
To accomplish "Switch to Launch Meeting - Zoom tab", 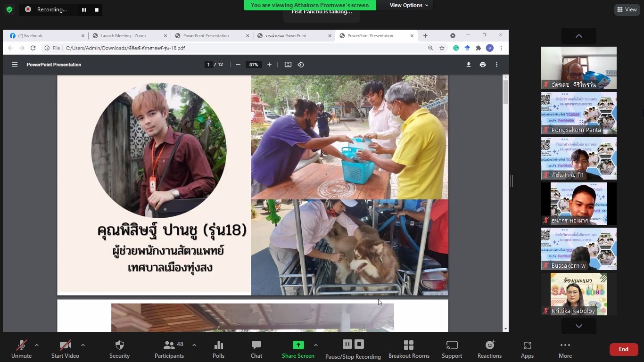I will (127, 36).
